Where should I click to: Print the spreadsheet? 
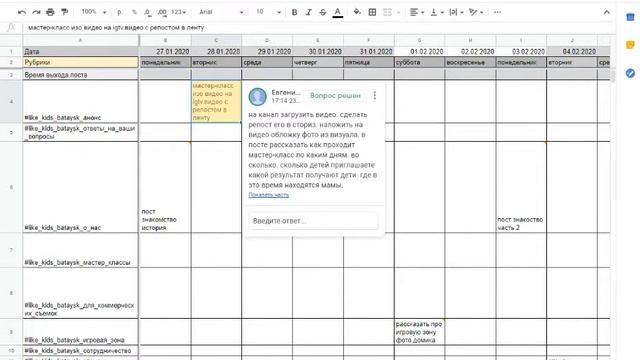click(x=50, y=12)
